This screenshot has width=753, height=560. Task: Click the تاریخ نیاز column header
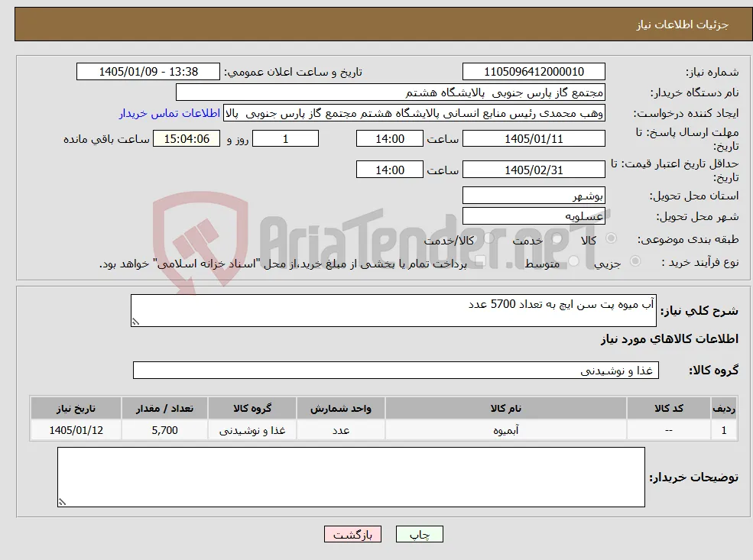click(76, 409)
